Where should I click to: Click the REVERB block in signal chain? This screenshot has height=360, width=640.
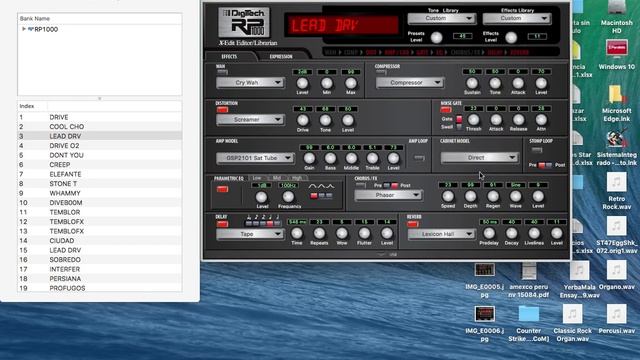tap(519, 52)
